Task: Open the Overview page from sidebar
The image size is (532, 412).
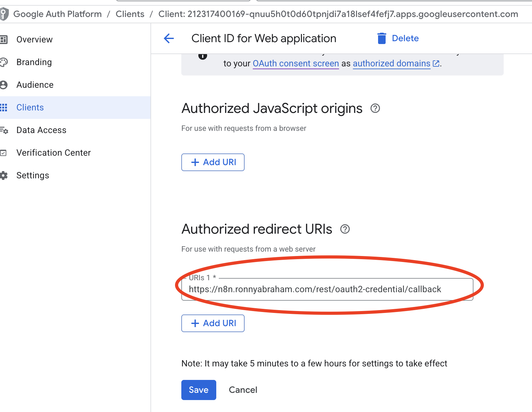Action: 34,40
